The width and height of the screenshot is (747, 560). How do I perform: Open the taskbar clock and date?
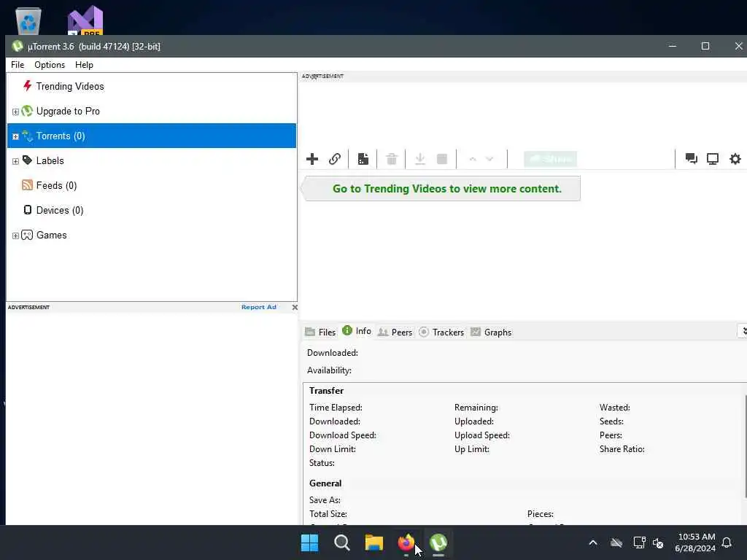coord(695,542)
